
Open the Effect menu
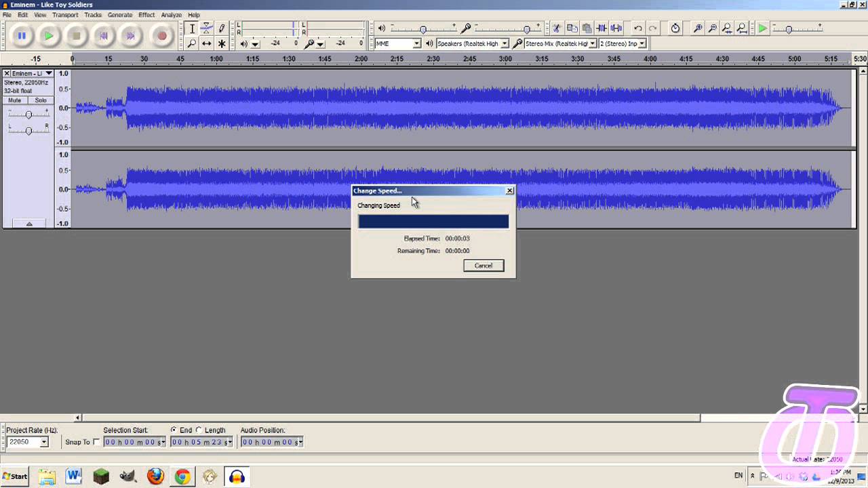[x=146, y=15]
